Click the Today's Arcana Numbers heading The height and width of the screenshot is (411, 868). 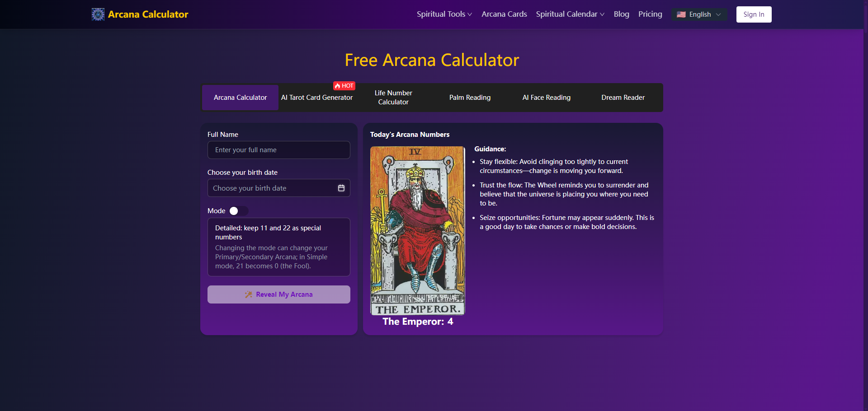coord(410,135)
